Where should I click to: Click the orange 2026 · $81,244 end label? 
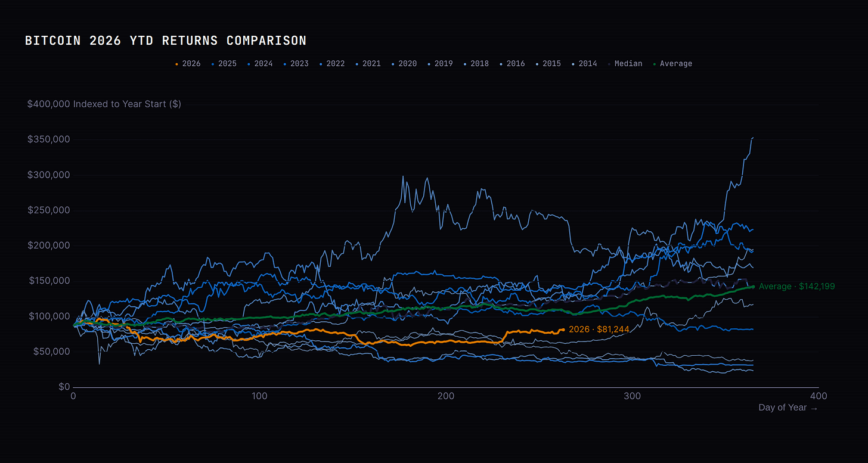coord(599,330)
